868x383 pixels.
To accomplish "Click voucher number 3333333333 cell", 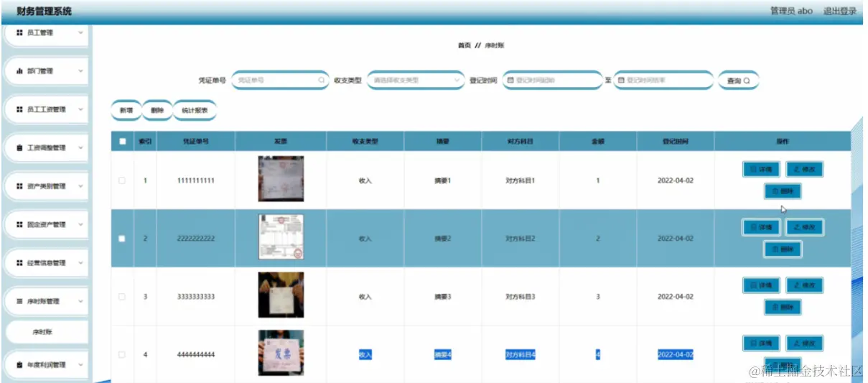I will click(195, 296).
